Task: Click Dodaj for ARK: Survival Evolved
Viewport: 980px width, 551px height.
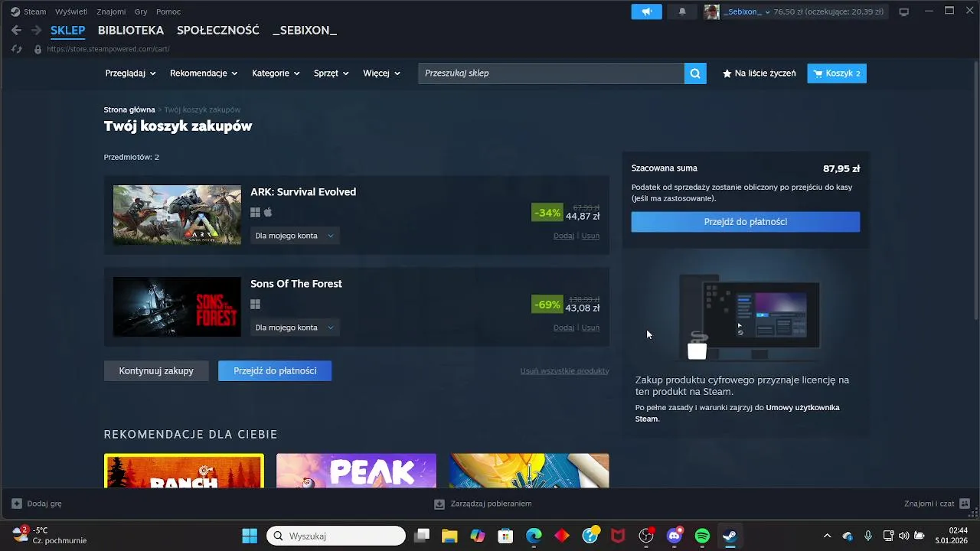Action: (563, 236)
